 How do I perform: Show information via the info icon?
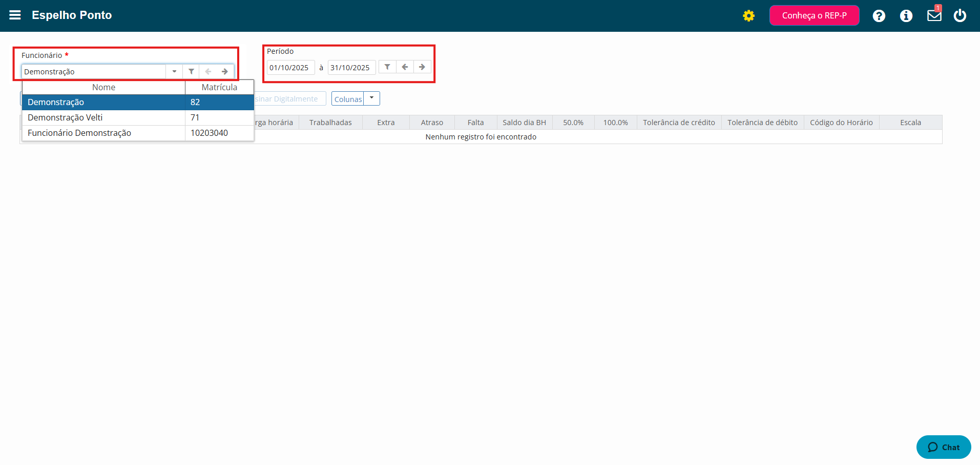tap(906, 16)
